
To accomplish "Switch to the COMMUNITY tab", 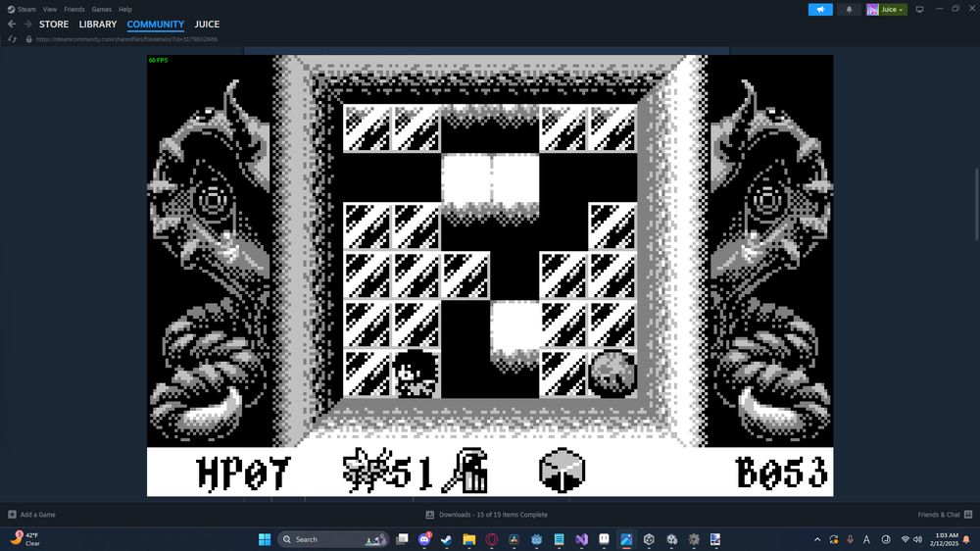I will (156, 25).
